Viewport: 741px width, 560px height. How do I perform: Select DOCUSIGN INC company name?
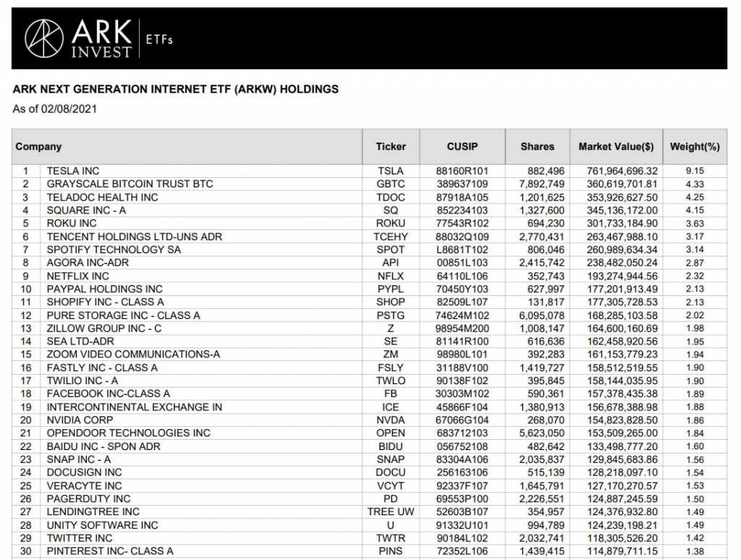pyautogui.click(x=84, y=472)
